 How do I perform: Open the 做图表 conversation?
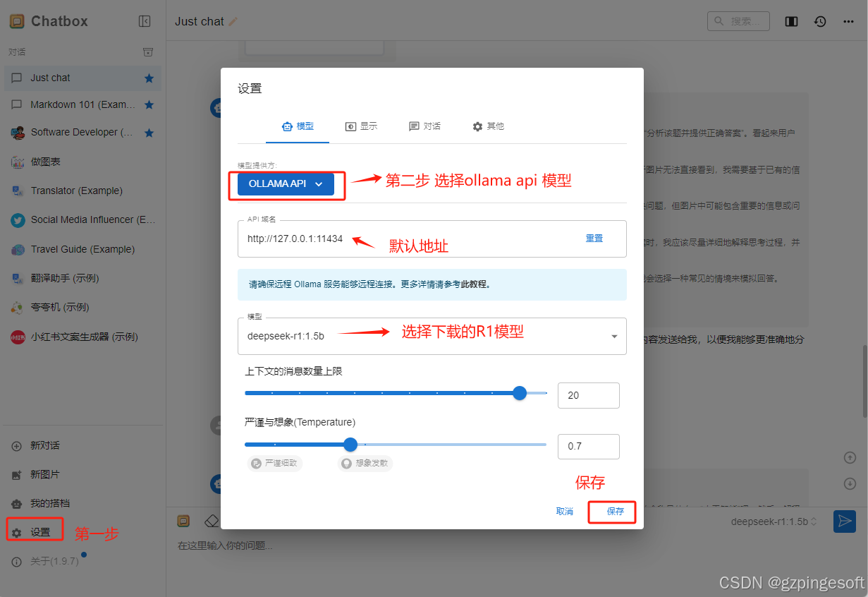click(83, 162)
